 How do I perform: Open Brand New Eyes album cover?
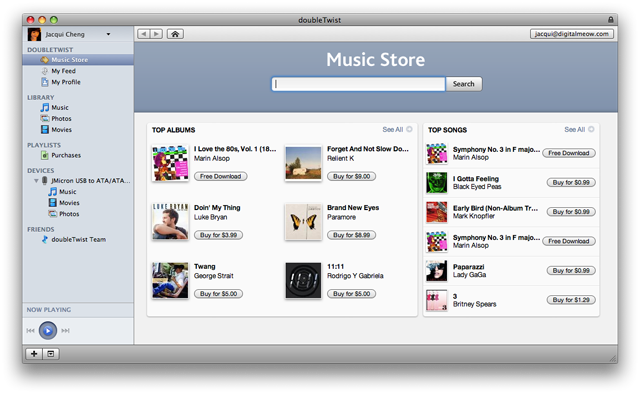303,222
